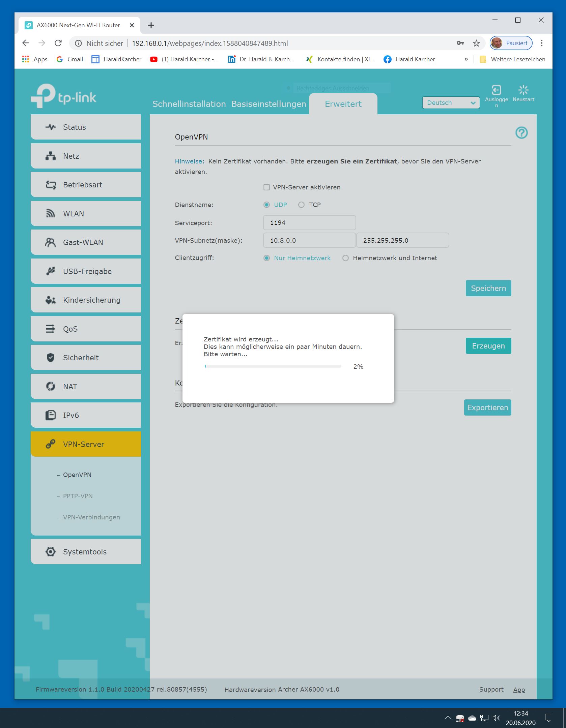
Task: Open Chrome three-dot menu
Action: [x=542, y=43]
